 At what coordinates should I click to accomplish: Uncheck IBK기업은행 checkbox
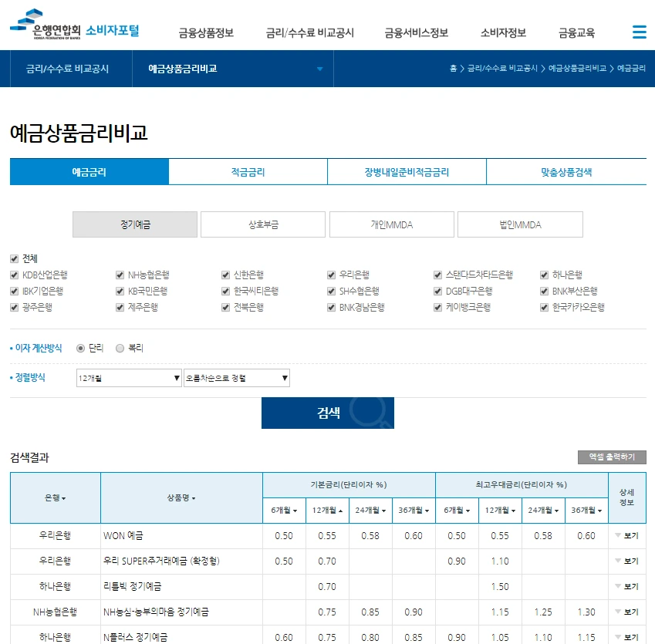[14, 291]
